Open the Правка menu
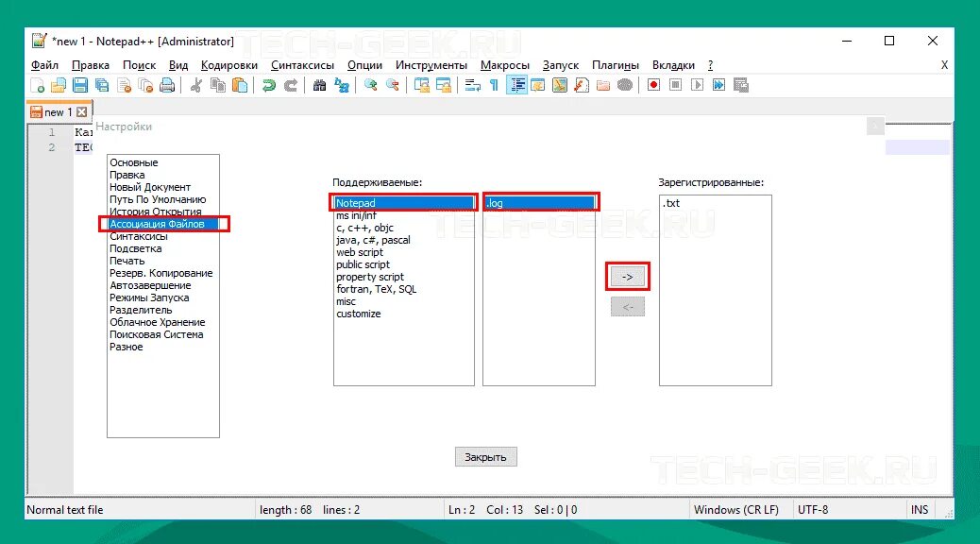The width and height of the screenshot is (980, 544). (91, 65)
